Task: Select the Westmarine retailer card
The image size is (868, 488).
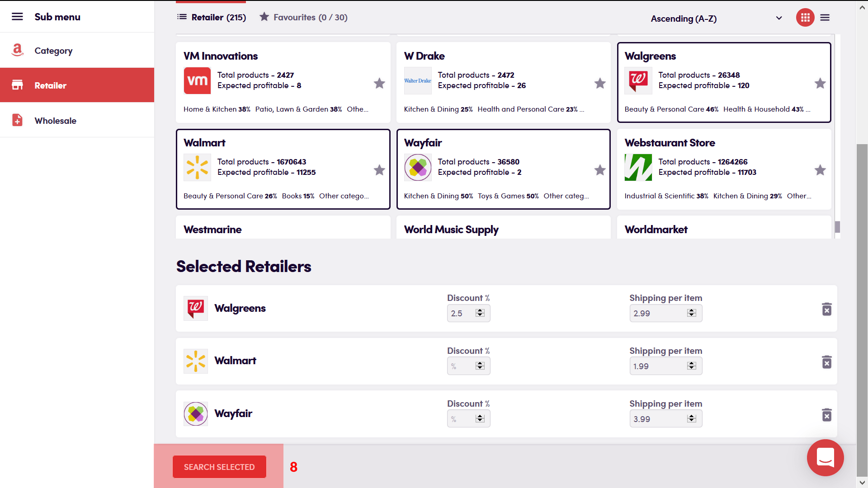Action: (x=283, y=227)
